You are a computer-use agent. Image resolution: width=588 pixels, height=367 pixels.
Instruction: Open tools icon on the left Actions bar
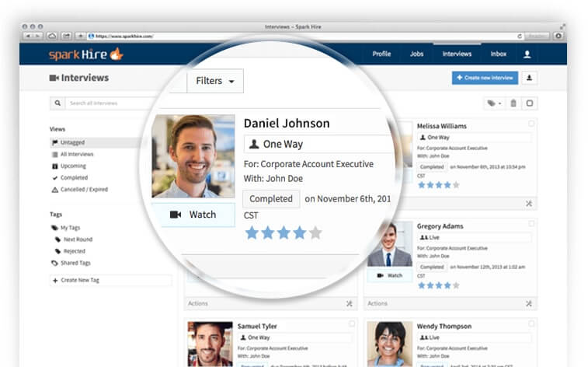pyautogui.click(x=349, y=303)
